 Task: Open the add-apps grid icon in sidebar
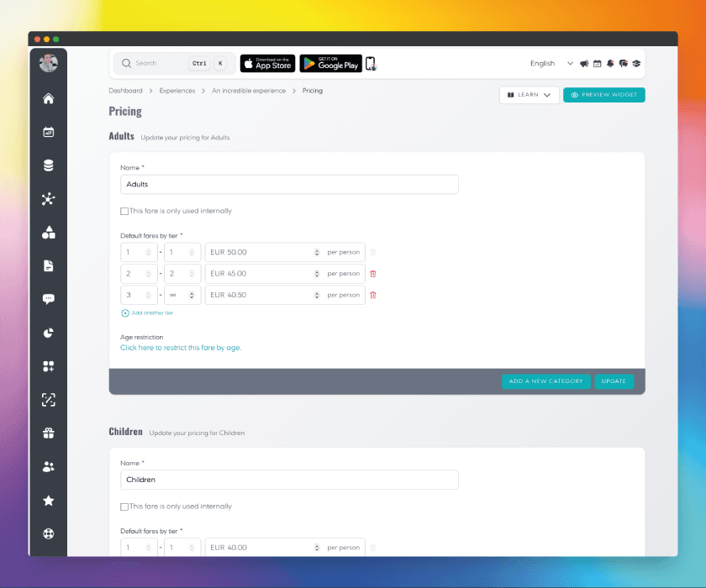48,366
